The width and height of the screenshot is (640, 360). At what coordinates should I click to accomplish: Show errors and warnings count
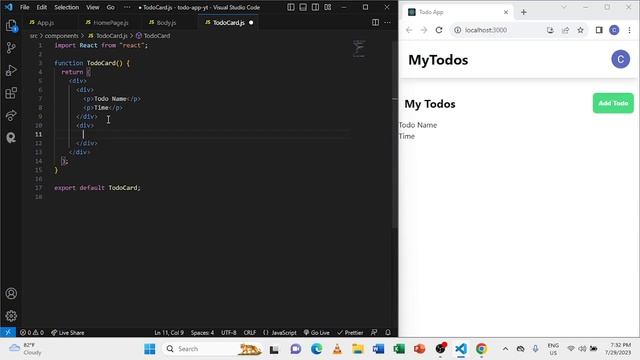coord(32,332)
